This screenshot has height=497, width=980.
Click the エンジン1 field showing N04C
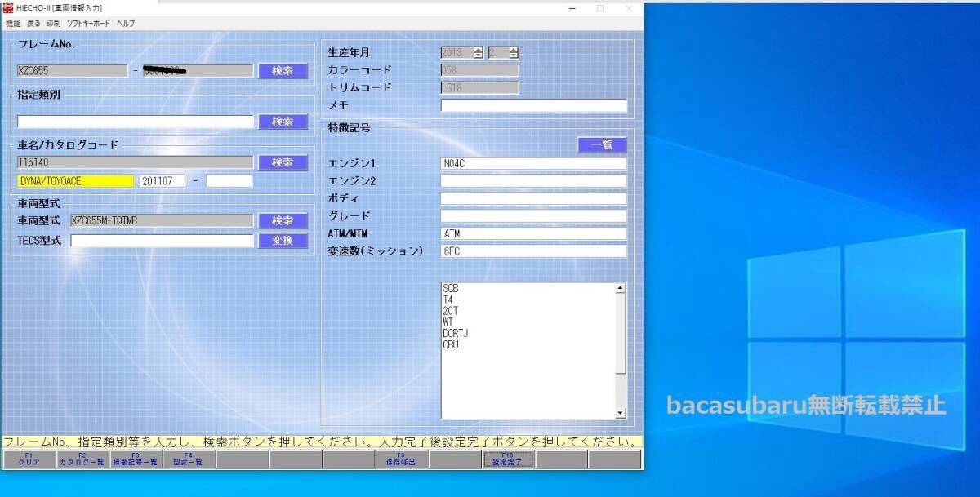[x=534, y=163]
